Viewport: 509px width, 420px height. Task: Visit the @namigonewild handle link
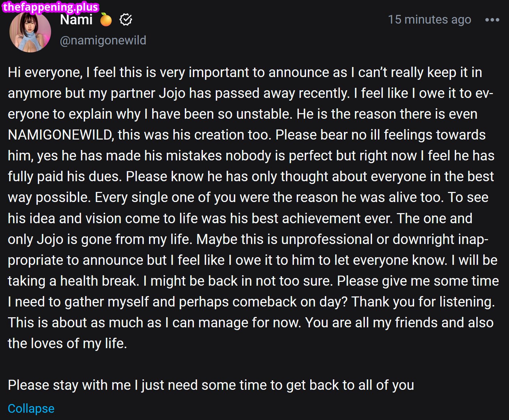click(103, 40)
